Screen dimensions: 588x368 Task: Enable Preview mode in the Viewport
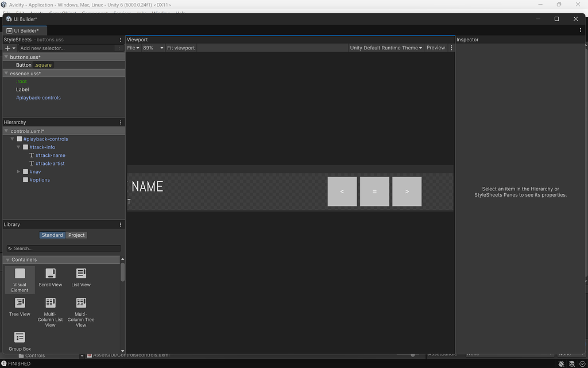436,48
